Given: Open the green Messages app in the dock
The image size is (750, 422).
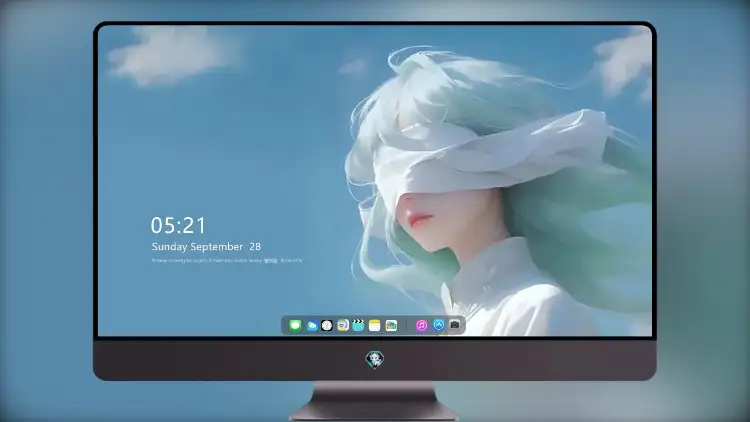Looking at the screenshot, I should (295, 325).
